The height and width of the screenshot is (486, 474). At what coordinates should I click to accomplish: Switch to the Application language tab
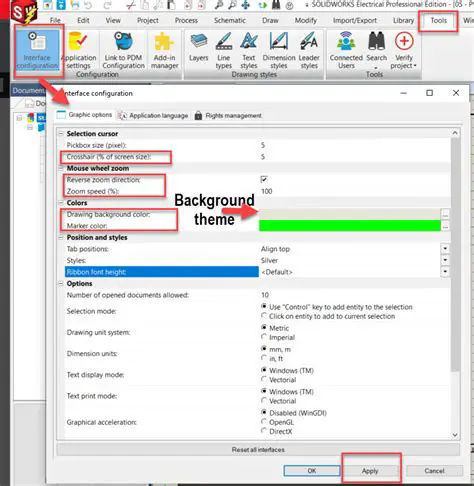(153, 116)
